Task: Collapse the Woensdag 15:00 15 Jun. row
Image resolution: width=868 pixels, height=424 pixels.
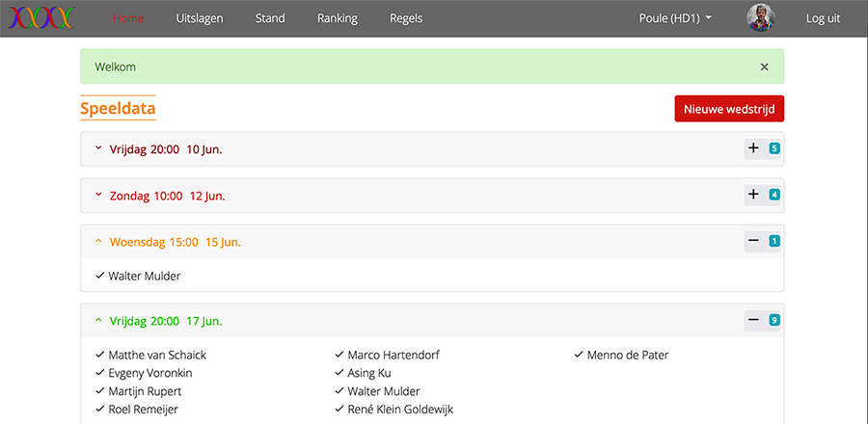Action: coord(432,242)
